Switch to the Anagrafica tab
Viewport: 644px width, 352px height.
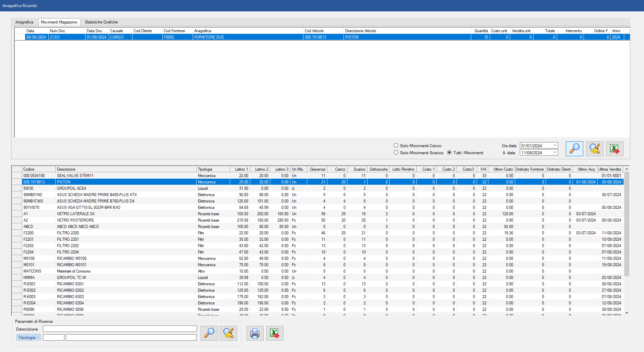click(24, 22)
